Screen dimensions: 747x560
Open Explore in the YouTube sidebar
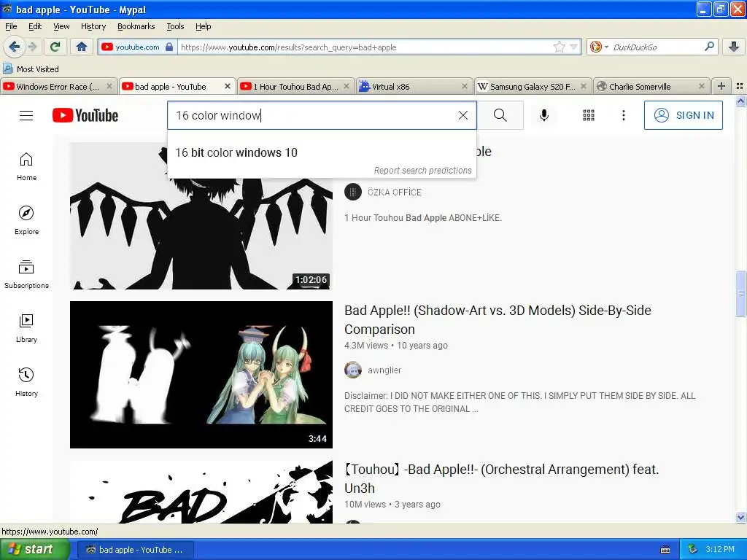coord(26,220)
